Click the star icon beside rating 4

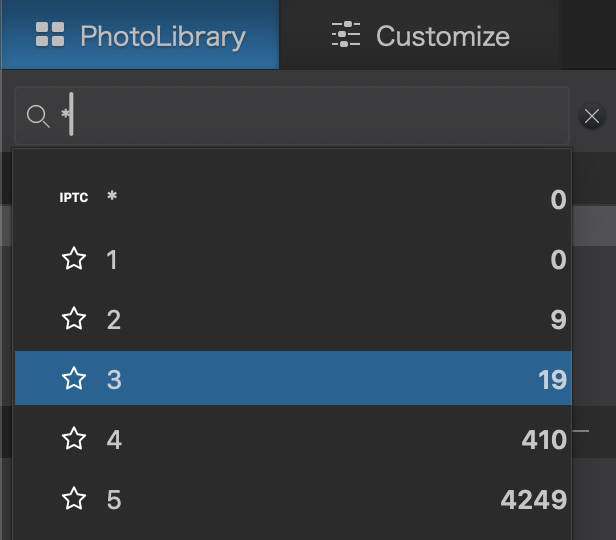tap(73, 439)
